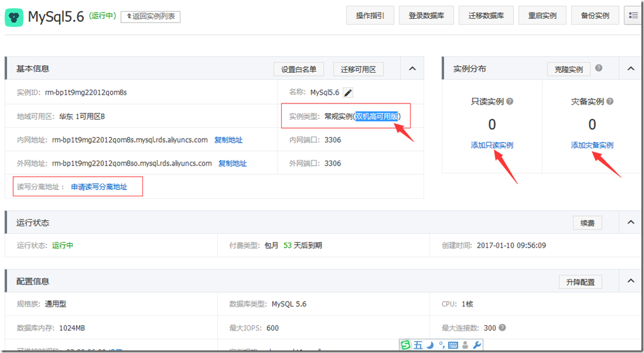Click 添加灾备实例 link
The width and height of the screenshot is (644, 353).
592,145
